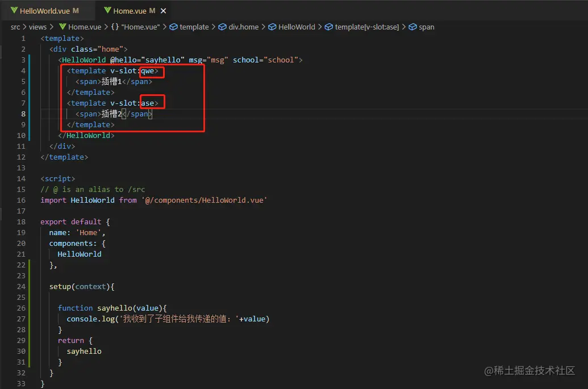The image size is (588, 389).
Task: Click the @hello attribute on HelloWorld tag
Action: point(125,60)
